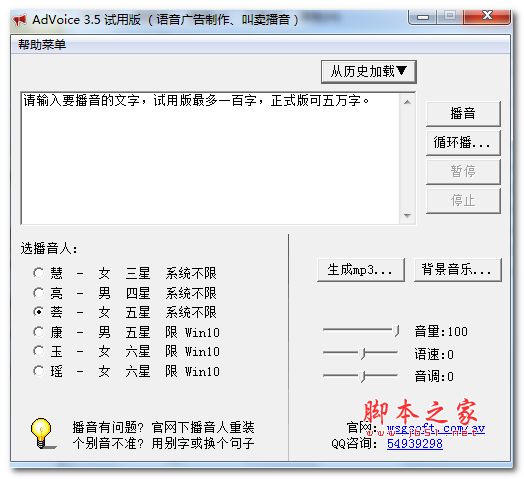
Task: Select announcer 慧 female three-star
Action: point(125,273)
